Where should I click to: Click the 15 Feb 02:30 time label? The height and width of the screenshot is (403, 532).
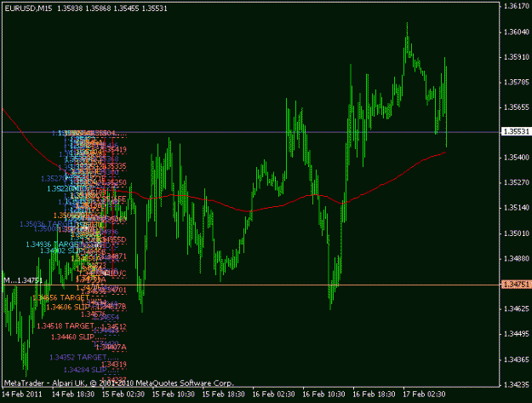pyautogui.click(x=123, y=394)
